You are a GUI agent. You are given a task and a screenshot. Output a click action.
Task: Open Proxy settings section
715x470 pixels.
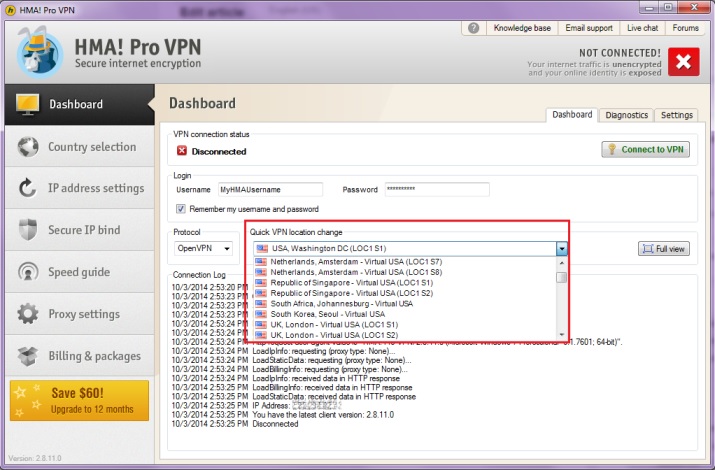click(x=80, y=314)
